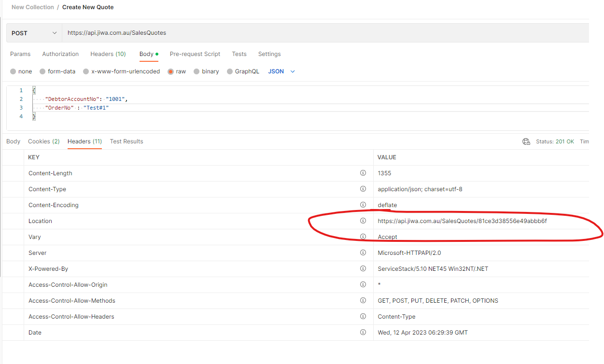This screenshot has height=364, width=604.
Task: Select the form-data body type
Action: (x=43, y=71)
